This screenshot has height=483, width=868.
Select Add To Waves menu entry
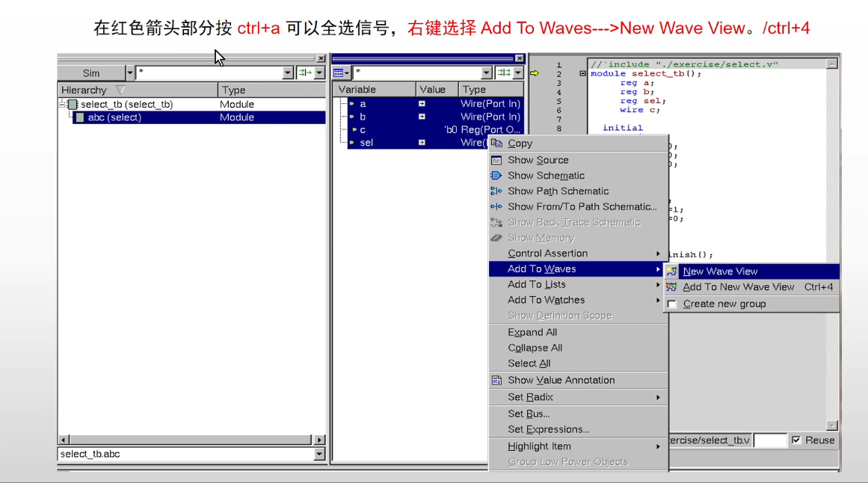[579, 268]
